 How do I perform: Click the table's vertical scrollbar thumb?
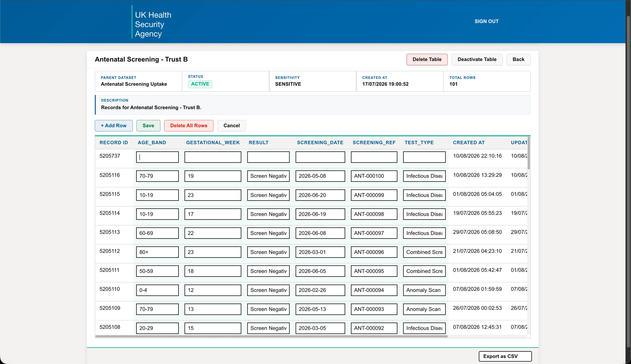528,153
